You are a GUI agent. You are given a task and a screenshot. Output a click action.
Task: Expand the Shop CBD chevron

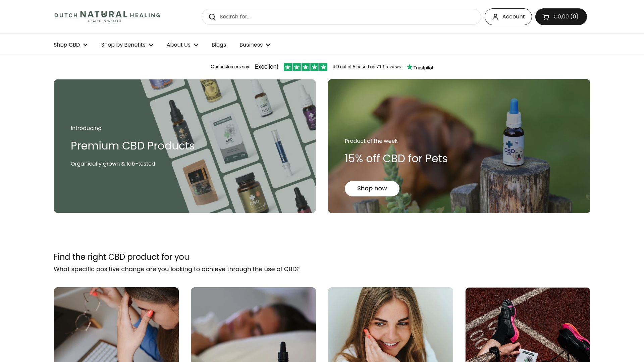tap(86, 45)
